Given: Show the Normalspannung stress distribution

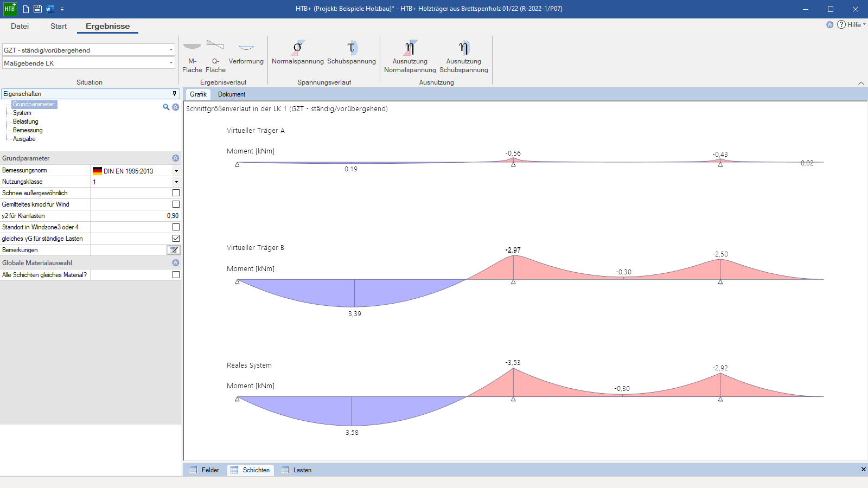Looking at the screenshot, I should pyautogui.click(x=298, y=53).
